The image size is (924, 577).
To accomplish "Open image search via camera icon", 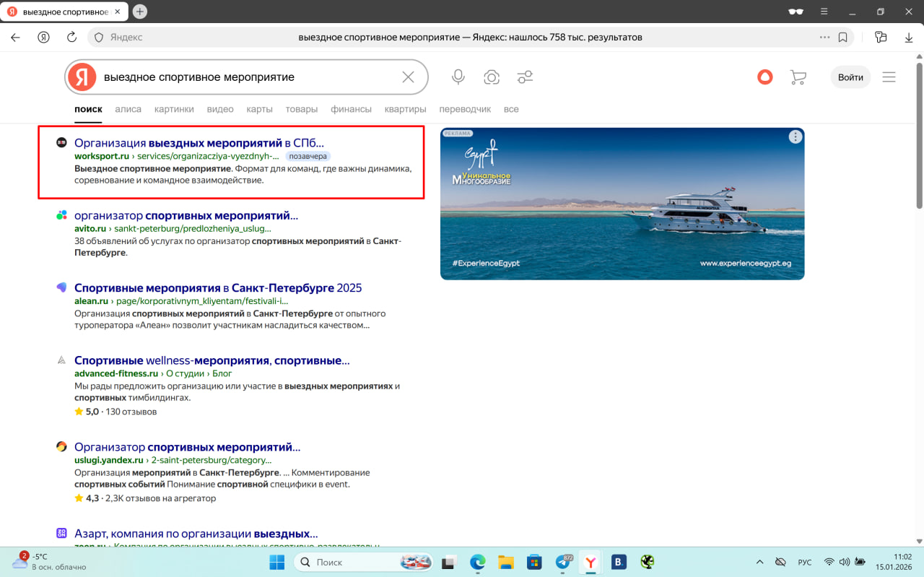I will 492,77.
